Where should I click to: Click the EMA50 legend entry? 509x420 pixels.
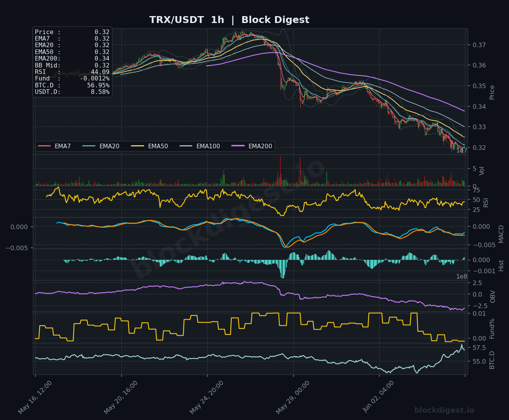(149, 146)
